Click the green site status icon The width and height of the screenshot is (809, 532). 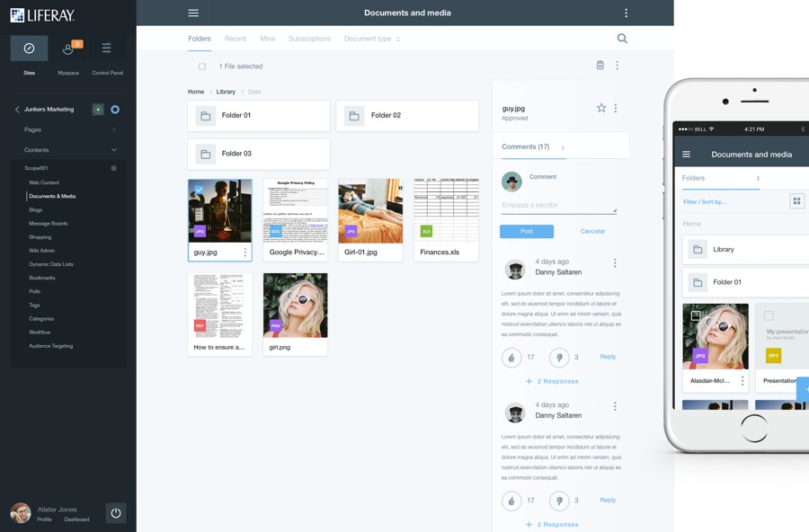(98, 110)
